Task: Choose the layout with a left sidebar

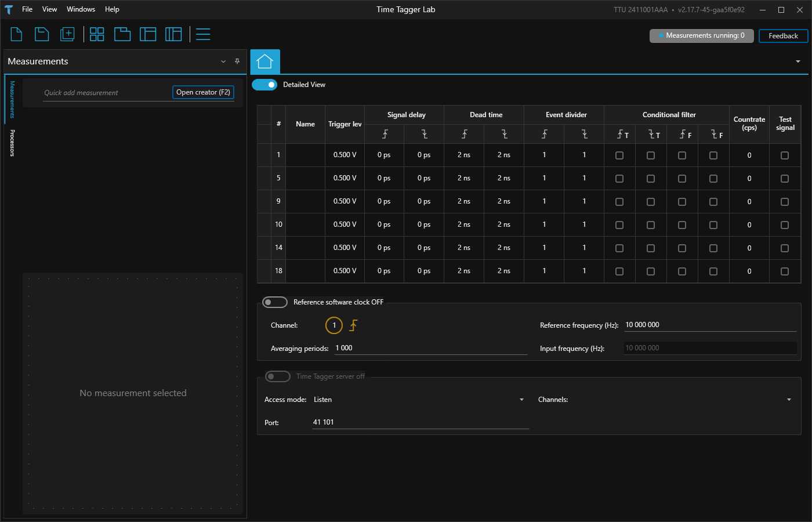Action: pyautogui.click(x=148, y=34)
